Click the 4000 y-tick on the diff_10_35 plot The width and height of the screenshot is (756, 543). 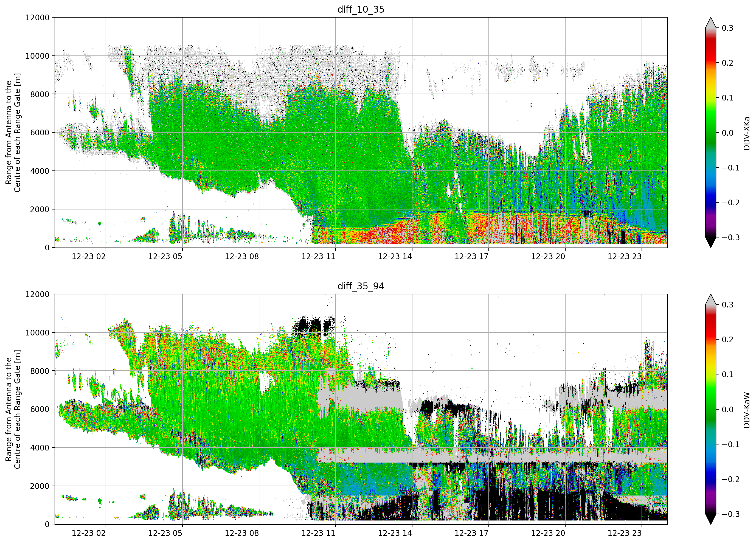coord(40,171)
